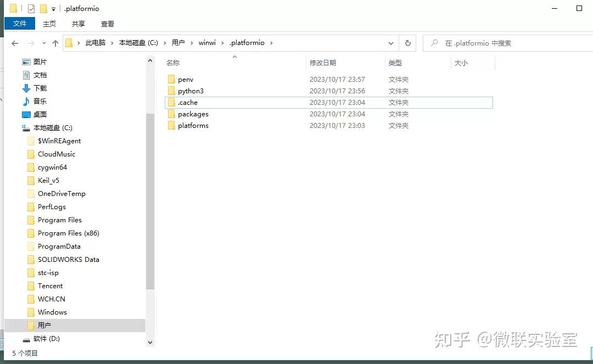Expand the recent locations dropdown next to Forward

click(x=44, y=43)
